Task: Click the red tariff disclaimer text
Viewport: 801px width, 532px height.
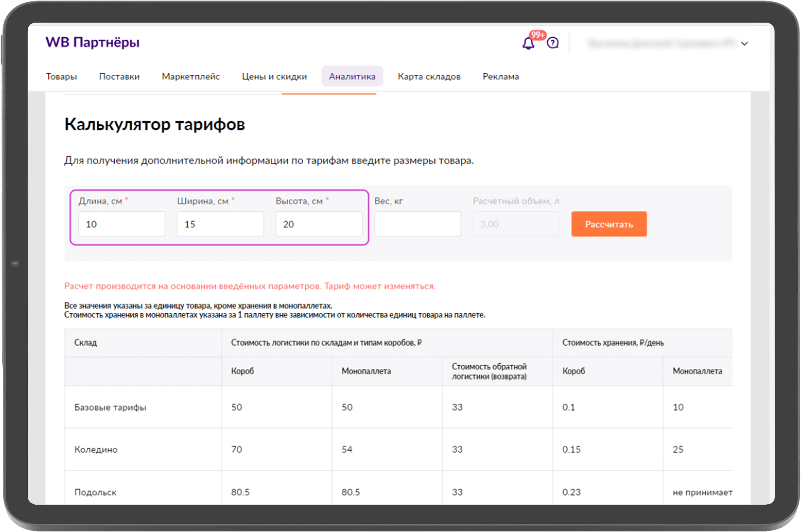Action: click(x=250, y=286)
